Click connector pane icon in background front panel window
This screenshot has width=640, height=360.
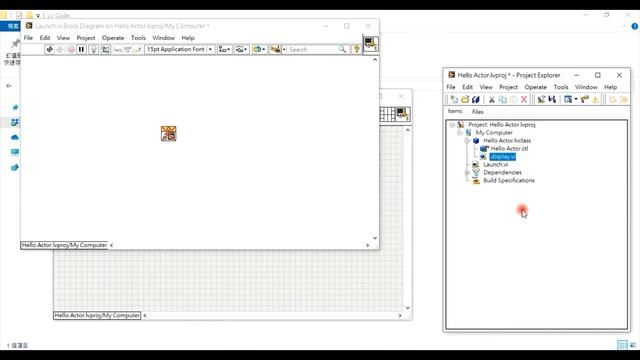click(387, 114)
